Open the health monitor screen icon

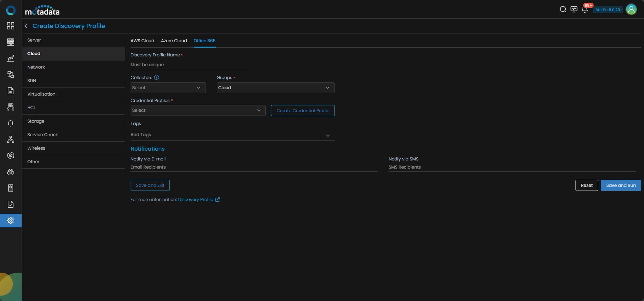click(574, 9)
